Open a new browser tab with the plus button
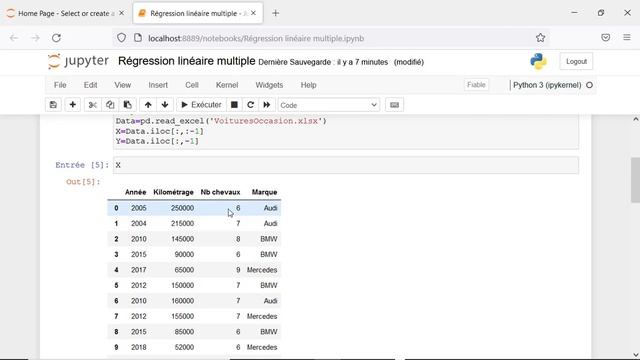The image size is (640, 360). [276, 13]
